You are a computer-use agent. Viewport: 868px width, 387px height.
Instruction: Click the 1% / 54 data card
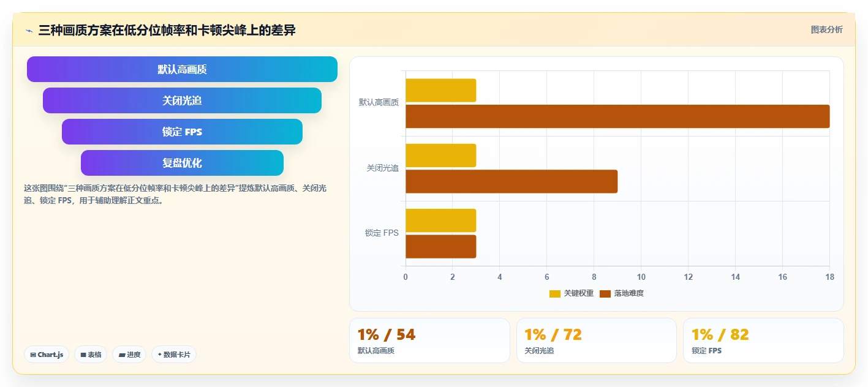(x=429, y=340)
